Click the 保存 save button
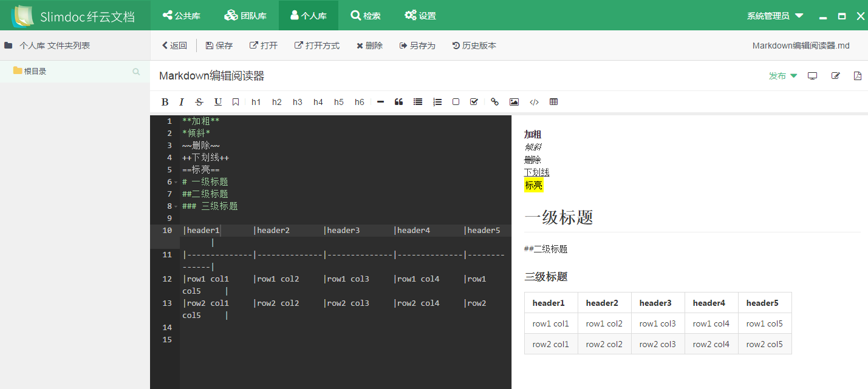 (x=219, y=46)
